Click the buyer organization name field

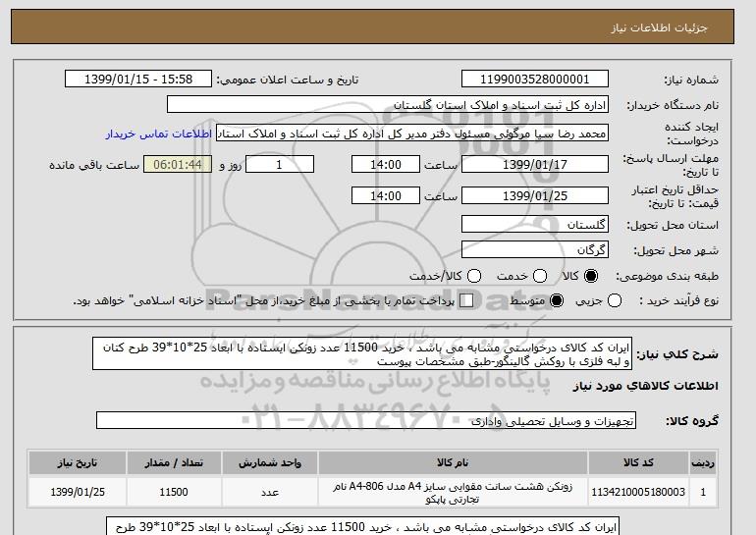(x=388, y=105)
